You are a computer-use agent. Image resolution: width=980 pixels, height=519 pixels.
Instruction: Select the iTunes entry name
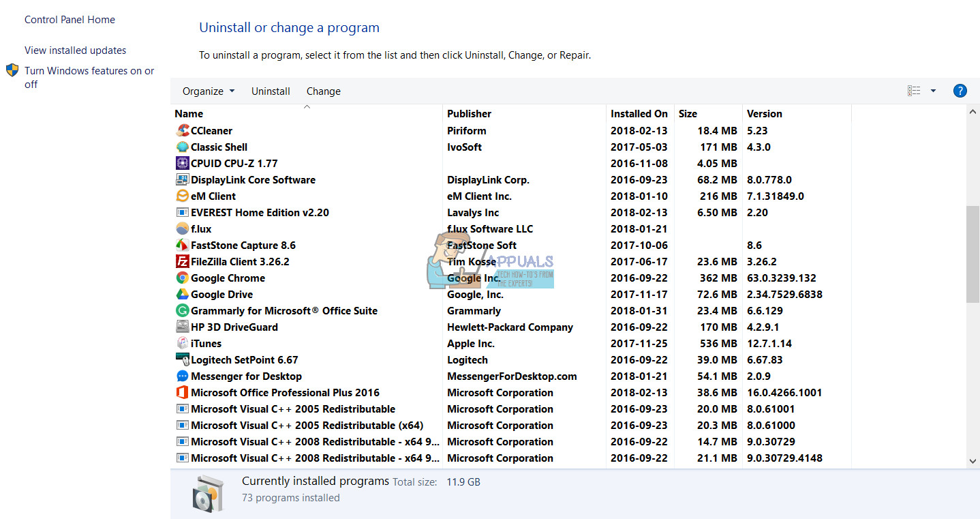pos(206,343)
